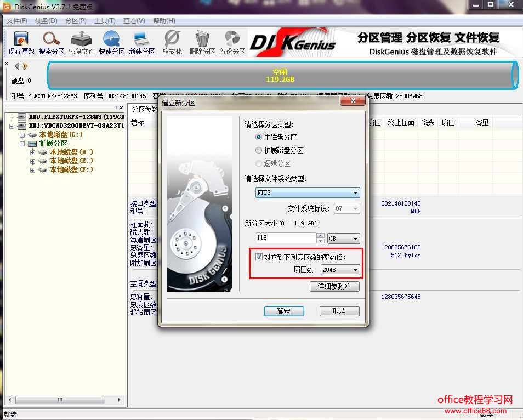Open the Tools (工具) menu

(x=105, y=21)
